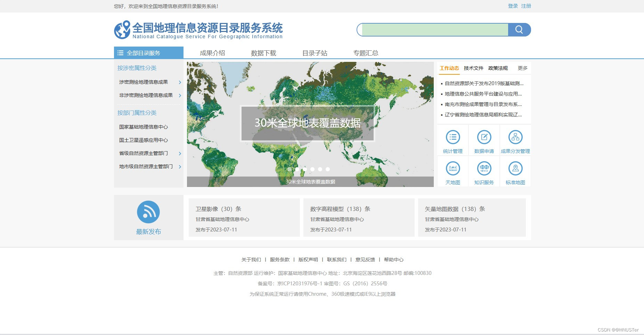Click the 联系我们 footer link

tap(337, 260)
